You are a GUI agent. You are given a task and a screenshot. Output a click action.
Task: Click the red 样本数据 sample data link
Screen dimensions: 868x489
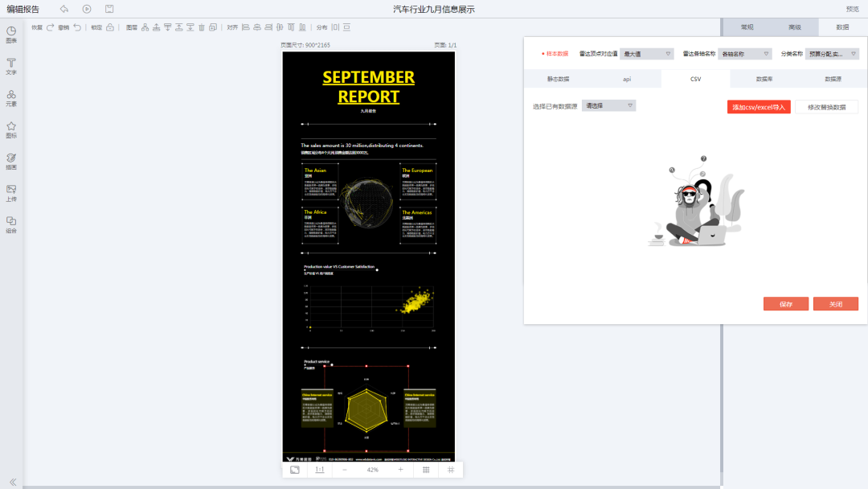coord(555,54)
